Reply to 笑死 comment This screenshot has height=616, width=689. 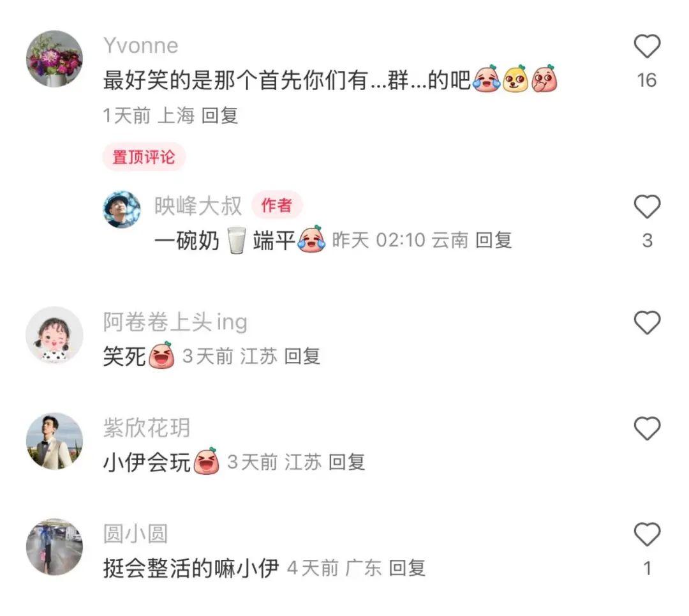tap(302, 356)
